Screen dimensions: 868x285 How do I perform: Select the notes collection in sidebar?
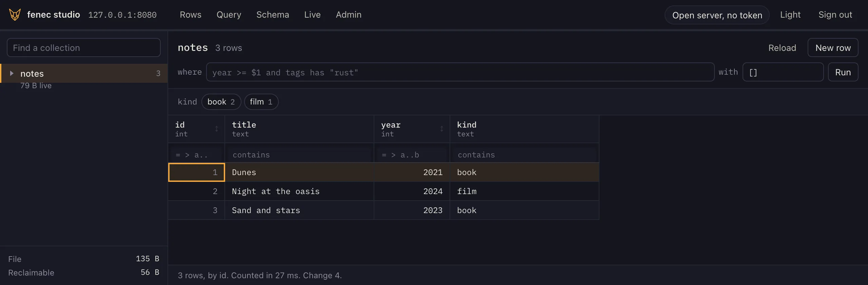[84, 73]
